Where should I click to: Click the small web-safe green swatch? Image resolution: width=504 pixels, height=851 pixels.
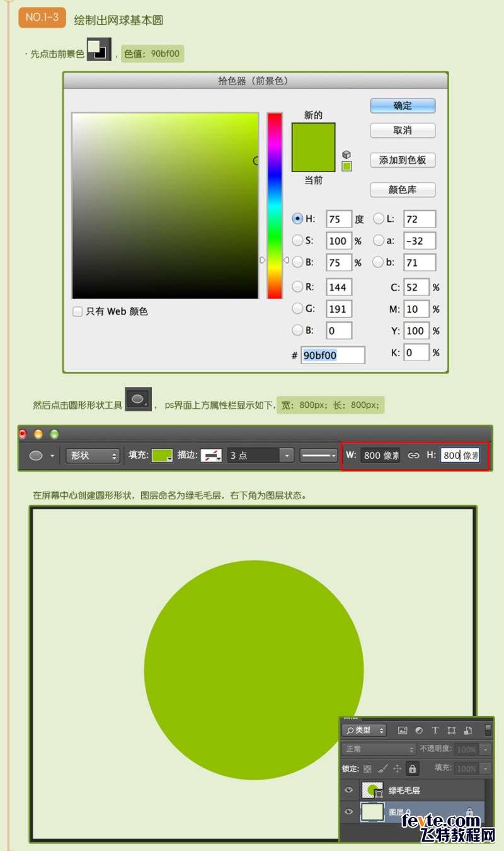346,166
